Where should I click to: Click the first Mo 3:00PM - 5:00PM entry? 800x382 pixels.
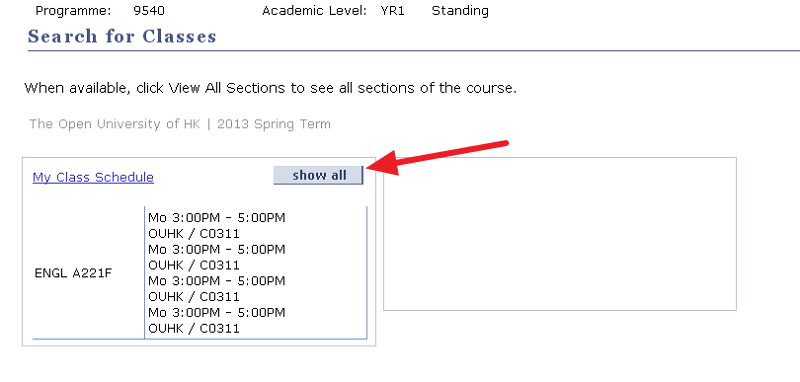tap(217, 218)
